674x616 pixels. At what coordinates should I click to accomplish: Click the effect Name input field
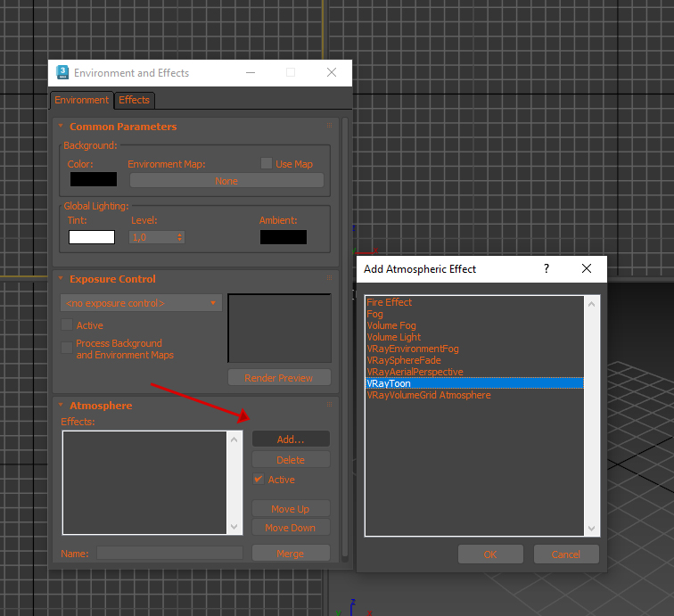pos(169,553)
